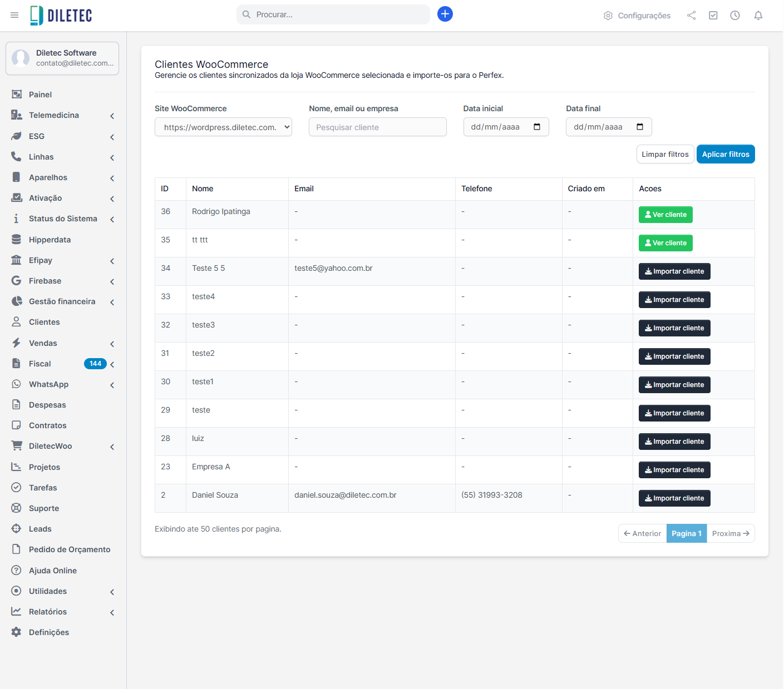784x689 pixels.
Task: Click the hamburger menu icon
Action: click(14, 15)
